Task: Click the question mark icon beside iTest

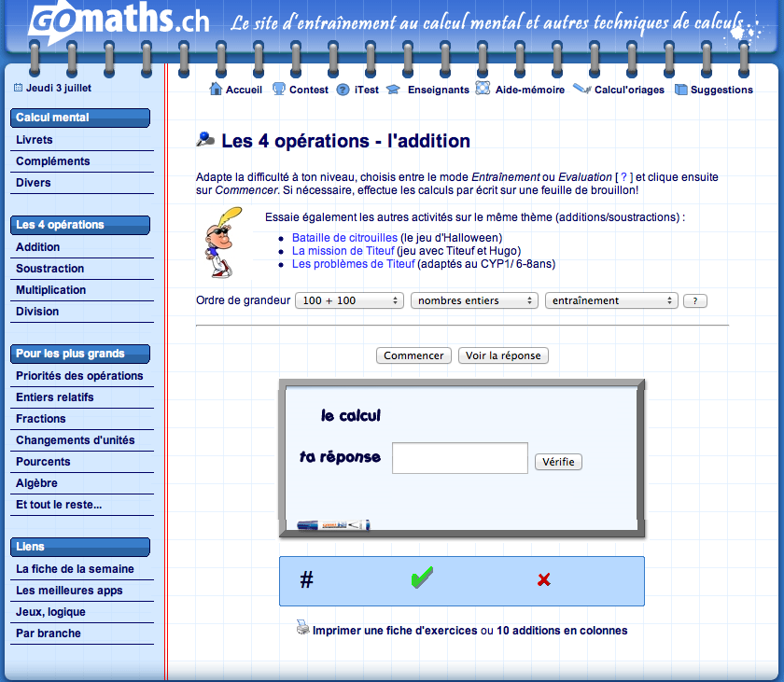Action: point(343,90)
